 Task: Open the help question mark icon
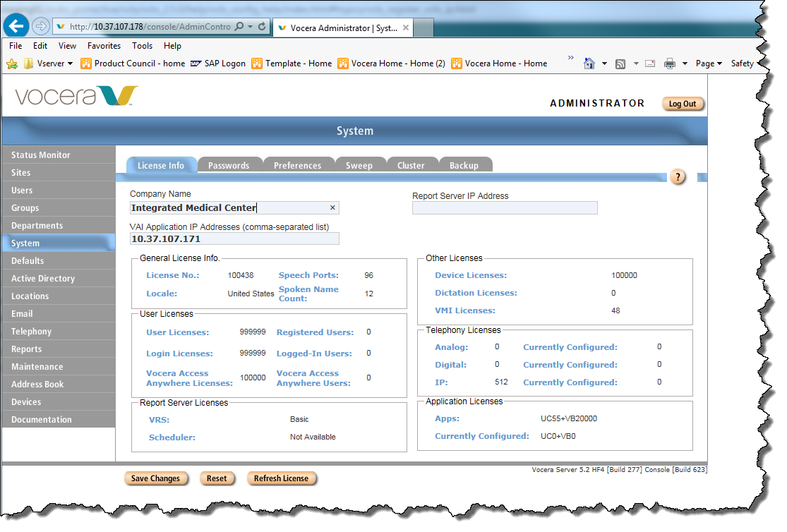[678, 177]
